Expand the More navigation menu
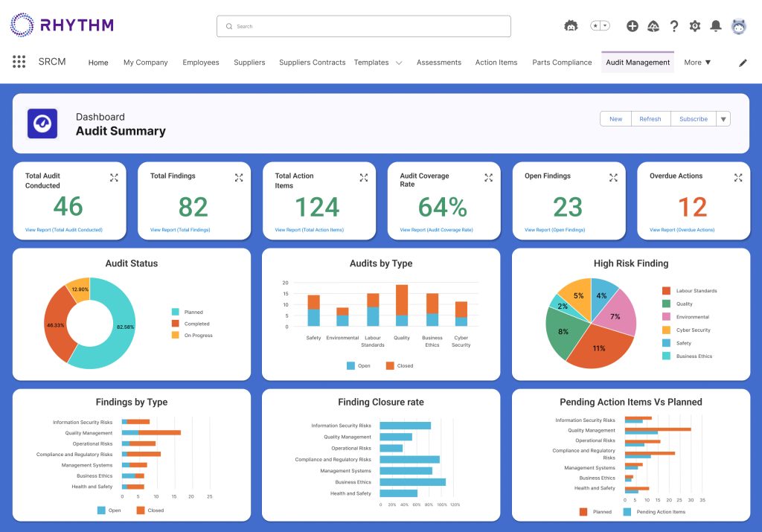Screen dimensions: 762x532 [697, 63]
